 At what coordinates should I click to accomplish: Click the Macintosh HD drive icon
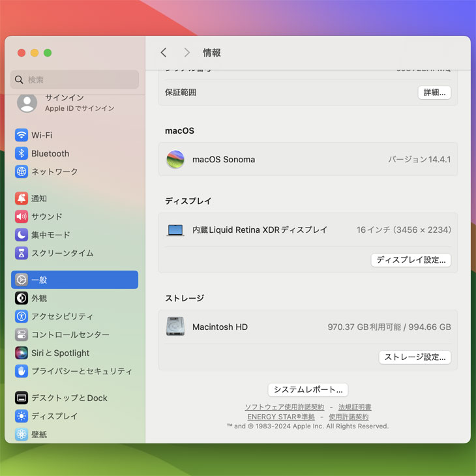coord(175,327)
